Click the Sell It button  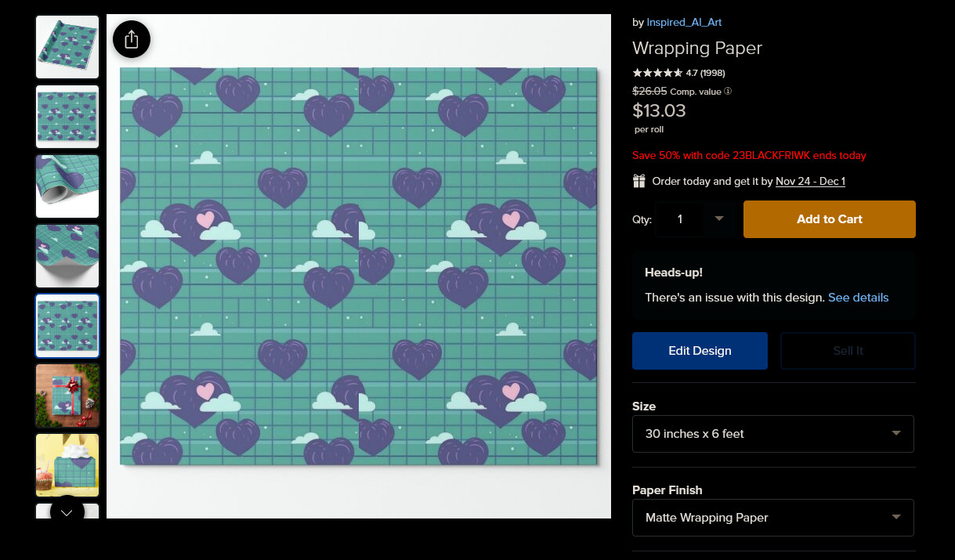848,351
